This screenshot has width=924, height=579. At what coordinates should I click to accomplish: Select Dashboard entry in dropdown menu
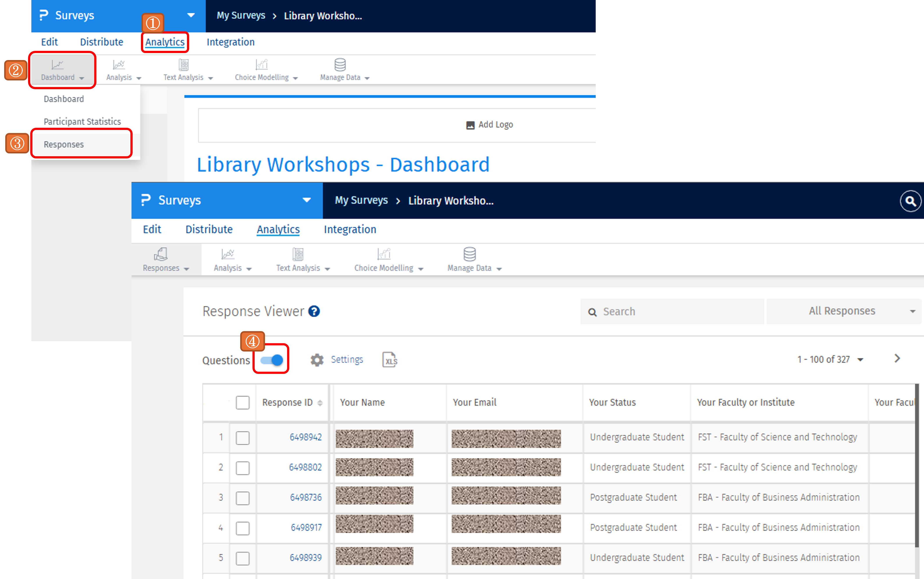coord(64,99)
